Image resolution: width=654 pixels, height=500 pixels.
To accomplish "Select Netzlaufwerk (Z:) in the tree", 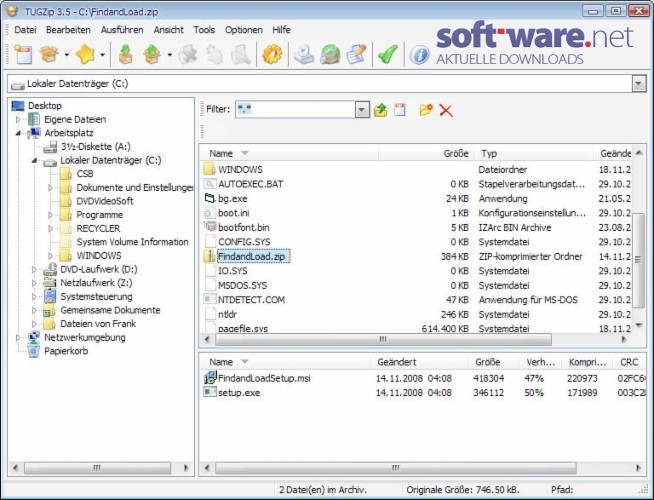I will pos(96,283).
